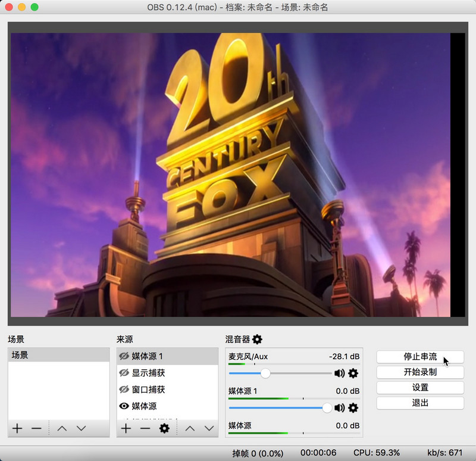The height and width of the screenshot is (461, 476).
Task: Add a new source with plus button
Action: 126,428
